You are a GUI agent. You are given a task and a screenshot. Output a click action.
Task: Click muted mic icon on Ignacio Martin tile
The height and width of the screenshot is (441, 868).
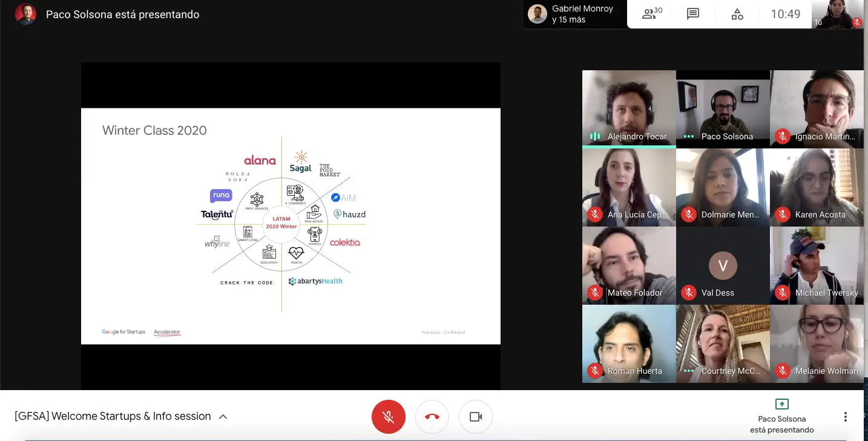[783, 136]
